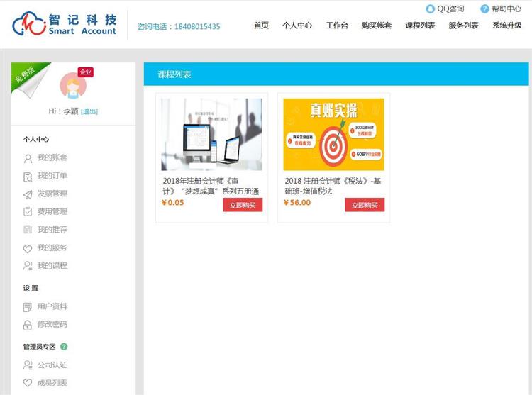
Task: Click the 发票管理 paper plane icon
Action: pos(28,194)
